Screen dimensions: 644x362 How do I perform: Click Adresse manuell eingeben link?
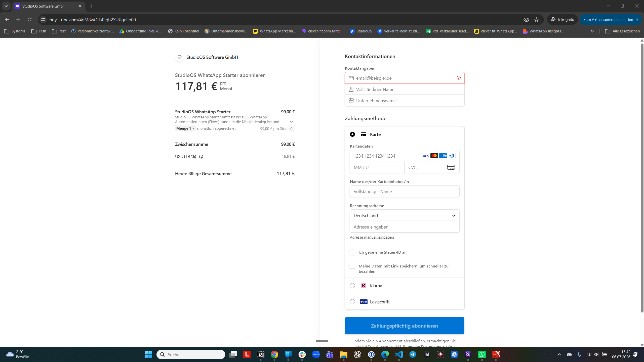tap(372, 237)
